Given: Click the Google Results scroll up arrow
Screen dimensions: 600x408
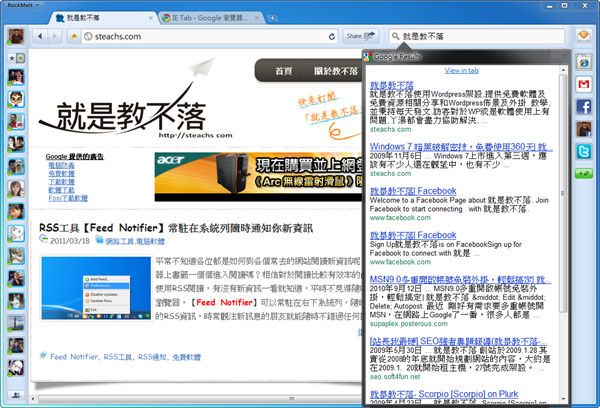Looking at the screenshot, I should click(x=563, y=70).
